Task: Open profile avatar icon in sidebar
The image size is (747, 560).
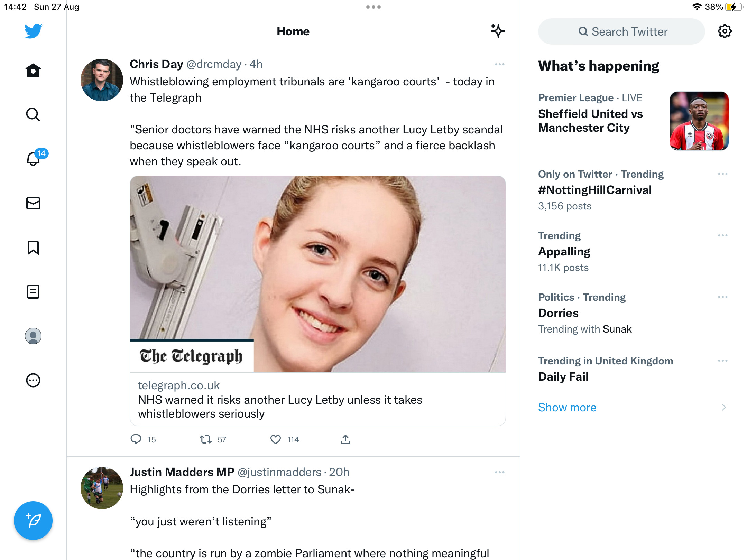Action: pos(33,336)
